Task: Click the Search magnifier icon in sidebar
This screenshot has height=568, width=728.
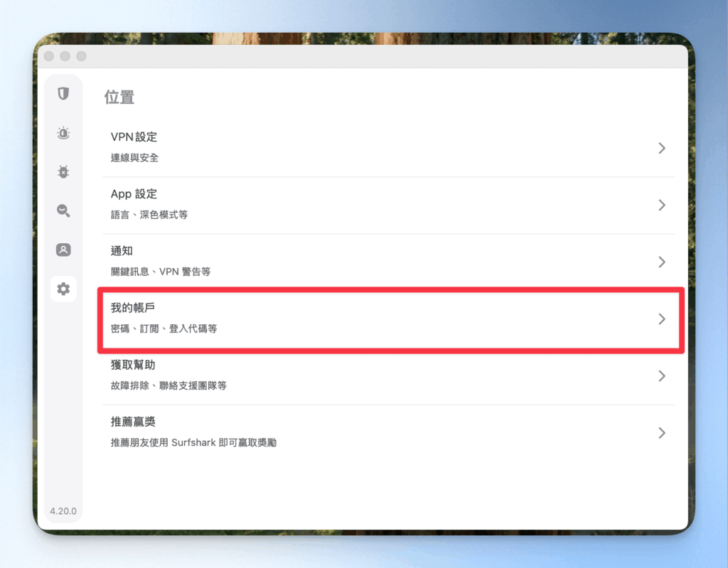Action: click(x=63, y=211)
